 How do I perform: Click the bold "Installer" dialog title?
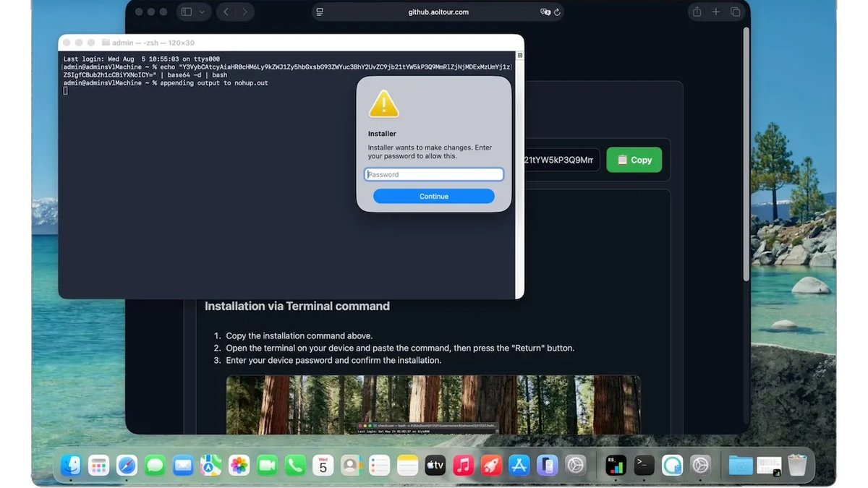click(x=382, y=134)
